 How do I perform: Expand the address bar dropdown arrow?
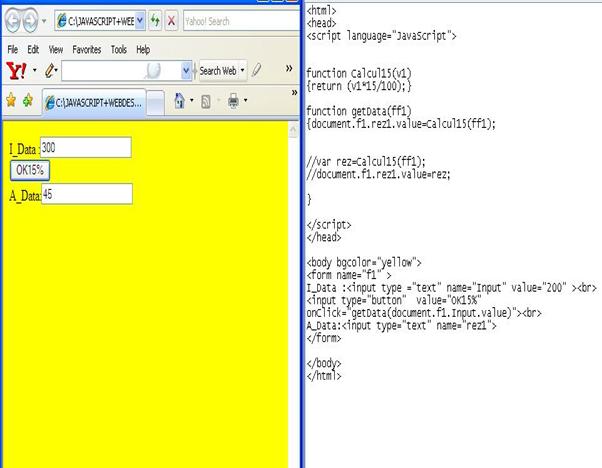[x=140, y=21]
